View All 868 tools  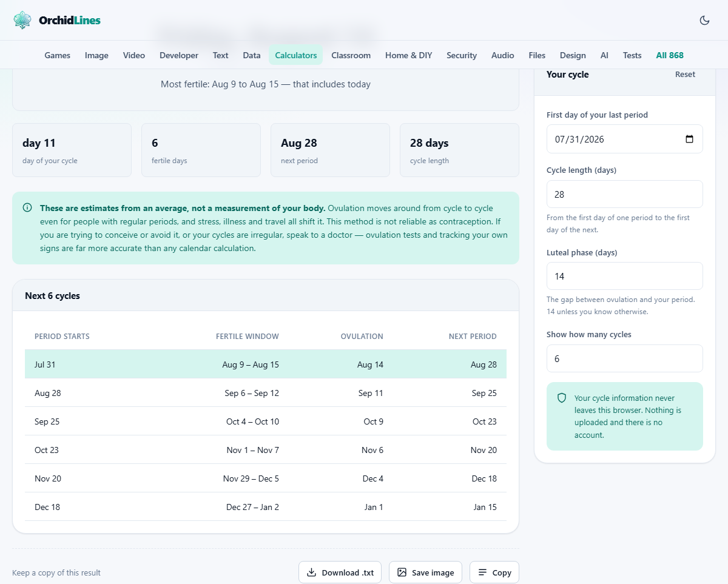coord(670,55)
